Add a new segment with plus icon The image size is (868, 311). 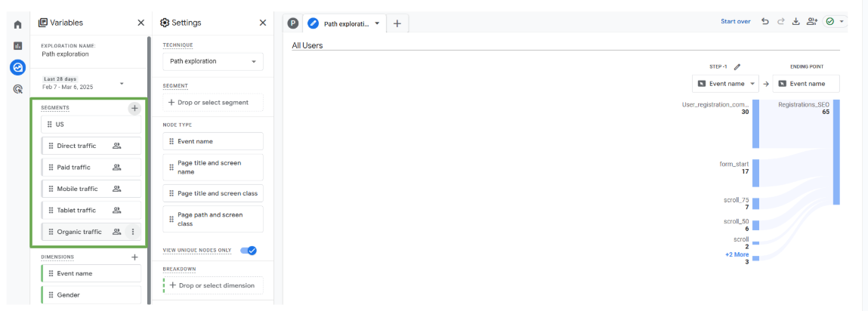(134, 108)
